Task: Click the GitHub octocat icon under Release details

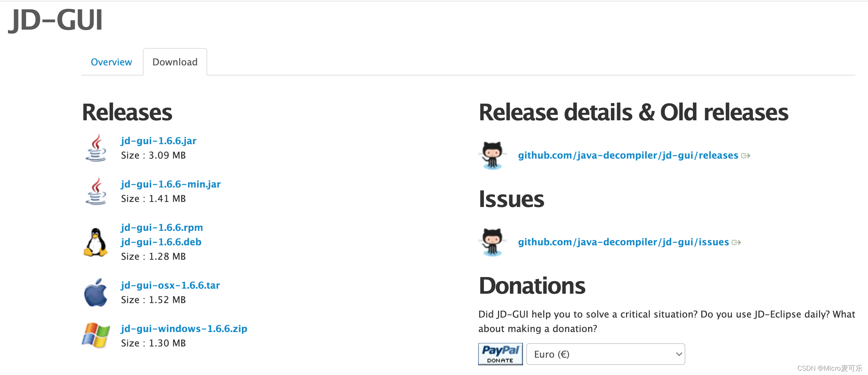Action: point(492,155)
